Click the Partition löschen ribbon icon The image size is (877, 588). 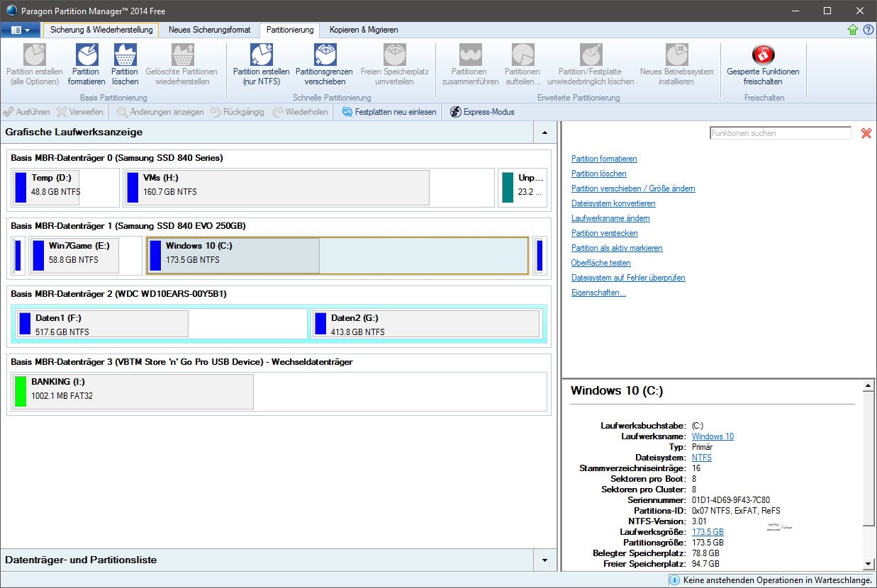(125, 55)
